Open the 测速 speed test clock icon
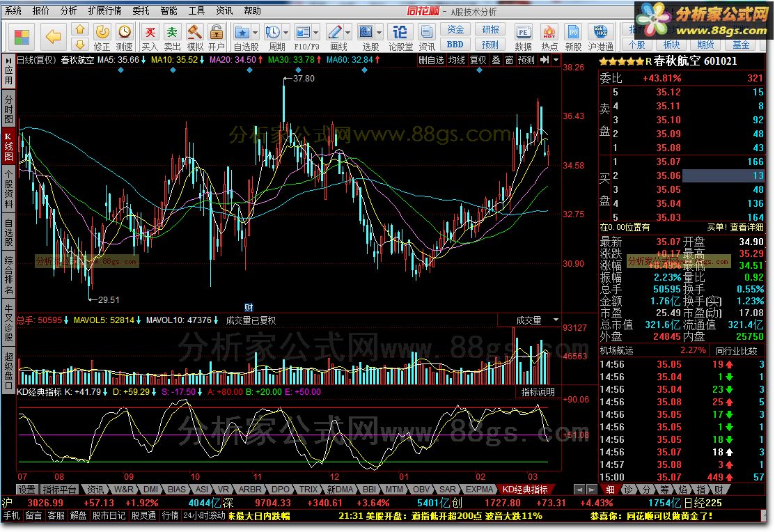Image resolution: width=775 pixels, height=532 pixels. tap(124, 38)
